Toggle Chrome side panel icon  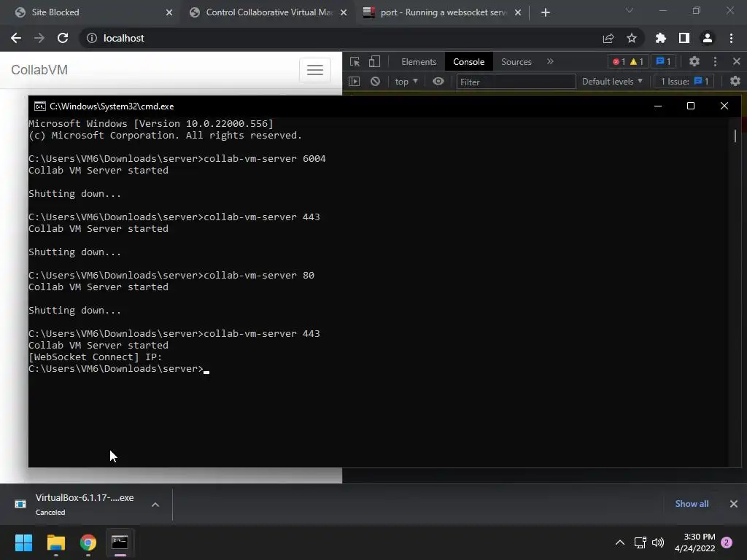coord(684,38)
